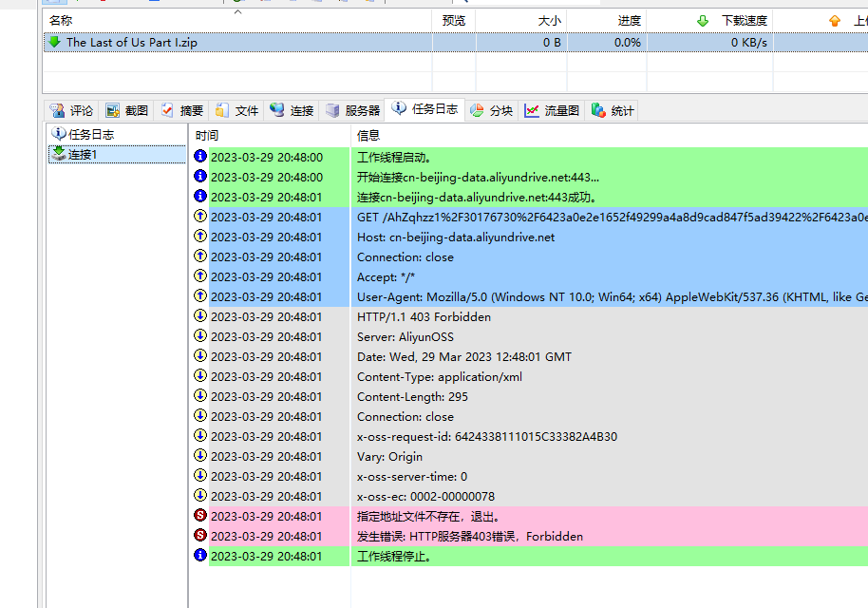The image size is (868, 608).
Task: Open the 服务器 tab
Action: click(352, 111)
